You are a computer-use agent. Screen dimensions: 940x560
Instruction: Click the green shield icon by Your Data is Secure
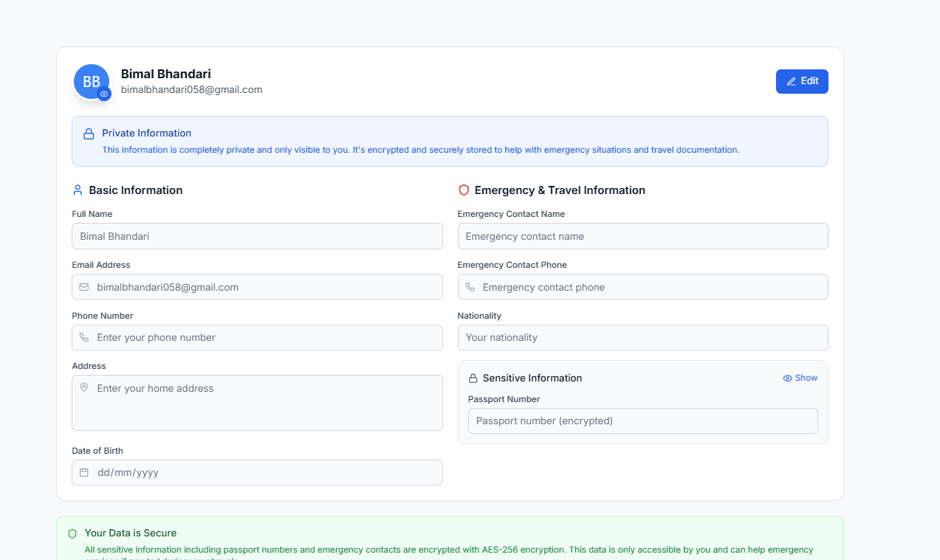click(x=72, y=533)
